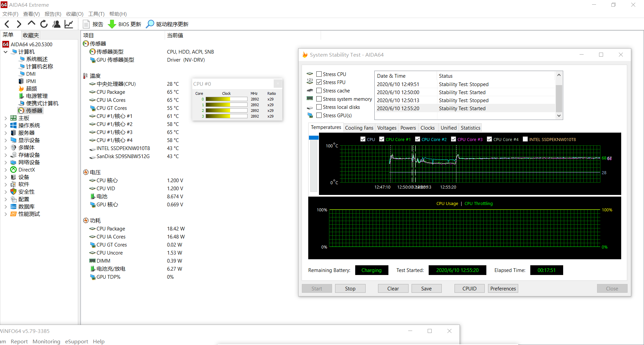Click the Save button
The height and width of the screenshot is (345, 644).
(x=426, y=289)
